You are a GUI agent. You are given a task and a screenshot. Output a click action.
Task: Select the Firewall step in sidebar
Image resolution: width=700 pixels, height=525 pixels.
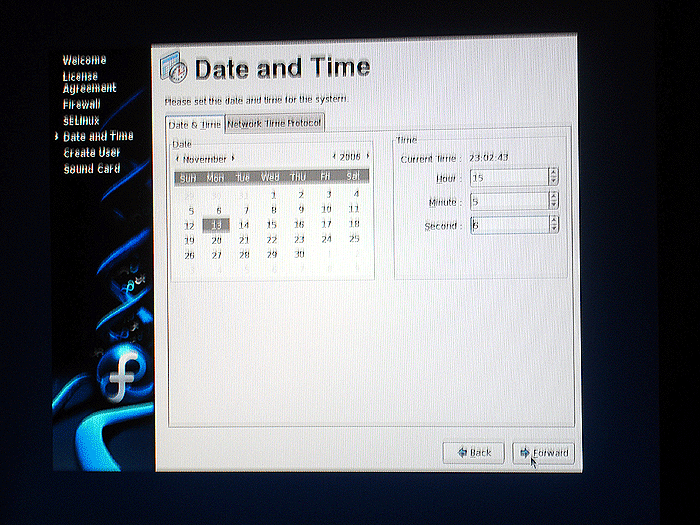[x=82, y=104]
